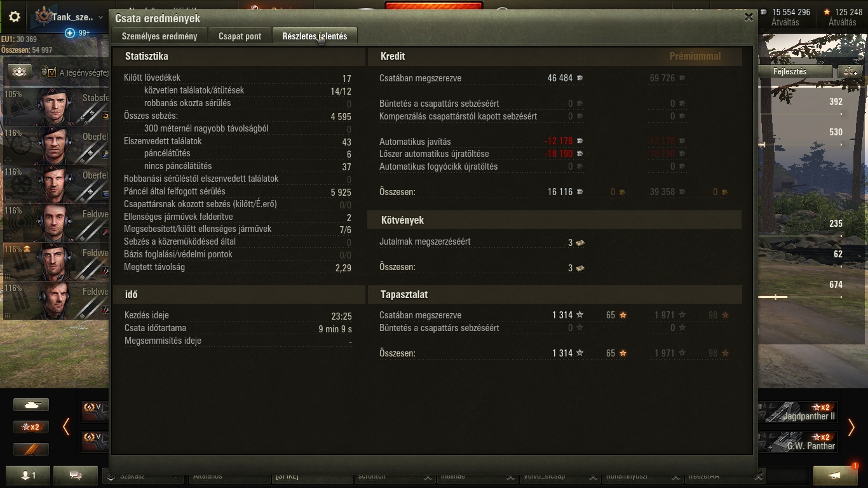Select the Jagdpanther II tank thumbnail
The image size is (868, 488).
point(797,412)
